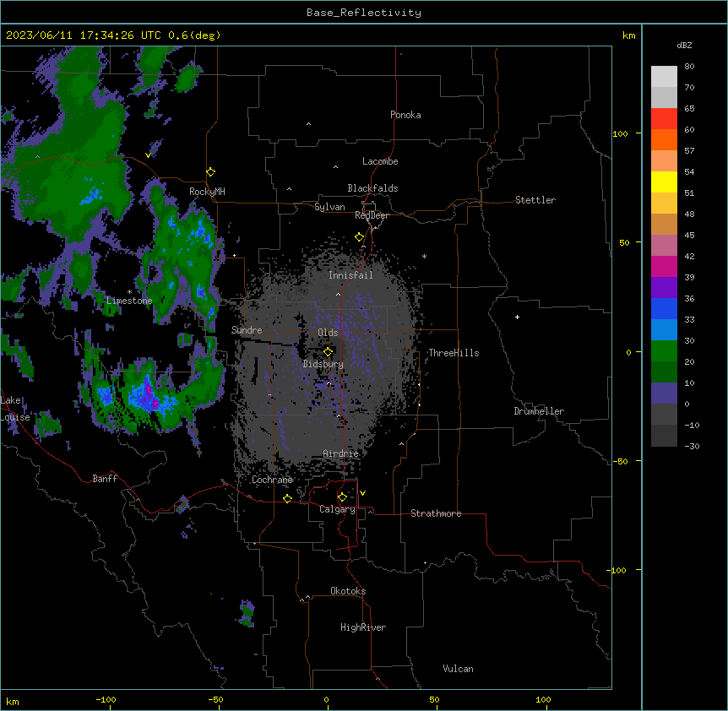728x711 pixels.
Task: Click the Strathmore label
Action: click(436, 513)
